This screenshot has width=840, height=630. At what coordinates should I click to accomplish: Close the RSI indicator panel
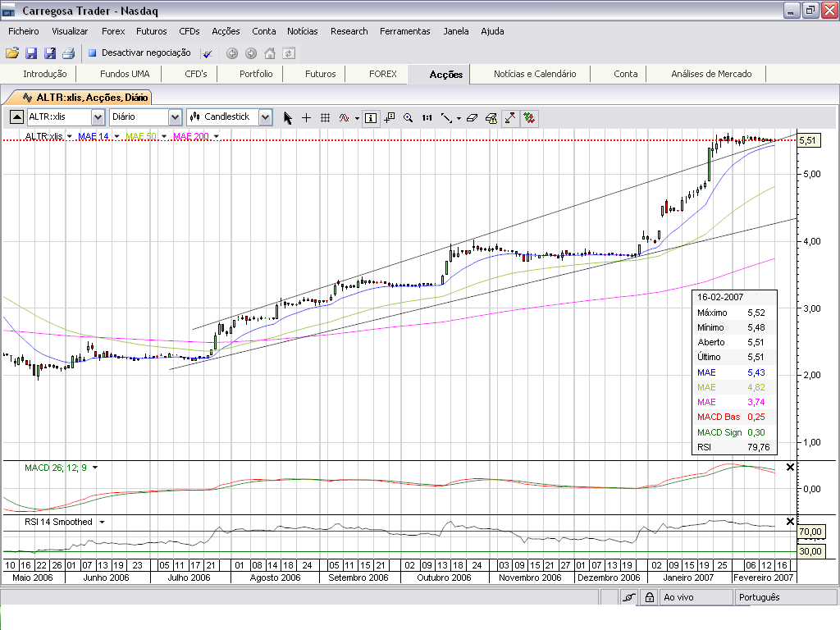(790, 522)
